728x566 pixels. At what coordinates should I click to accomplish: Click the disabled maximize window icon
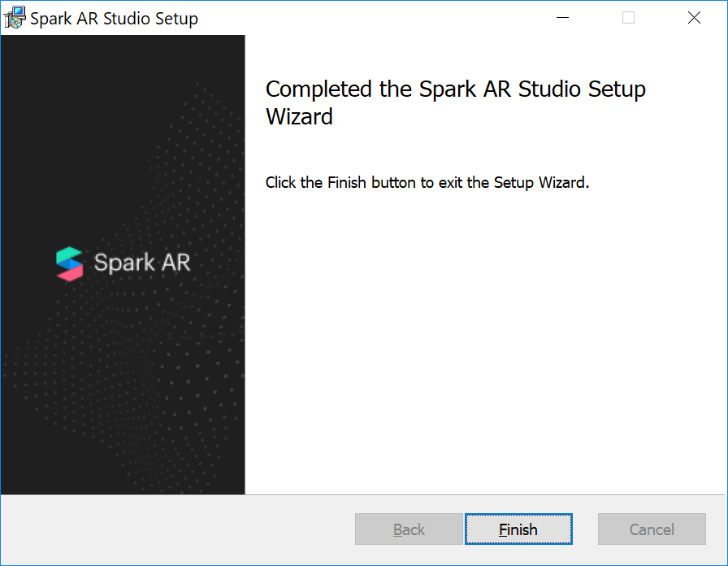[x=628, y=18]
